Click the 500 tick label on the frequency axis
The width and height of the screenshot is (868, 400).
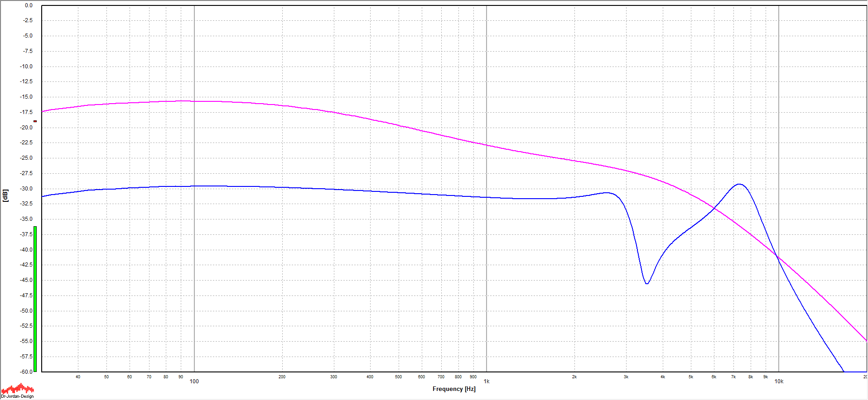398,377
